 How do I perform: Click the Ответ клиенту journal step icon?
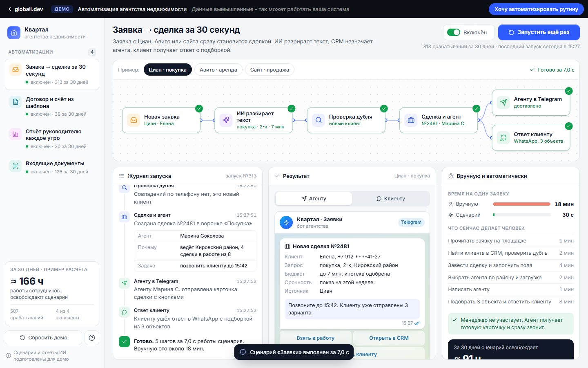tap(124, 312)
